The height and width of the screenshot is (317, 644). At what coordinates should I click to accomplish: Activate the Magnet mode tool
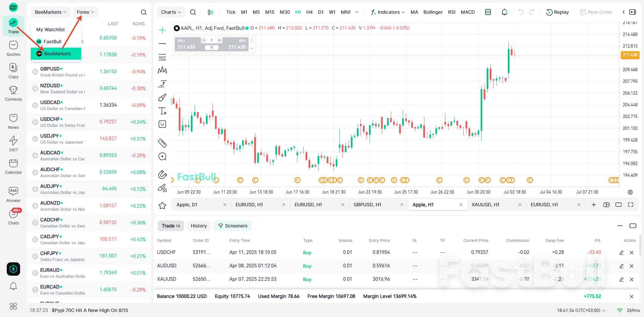coord(162,175)
